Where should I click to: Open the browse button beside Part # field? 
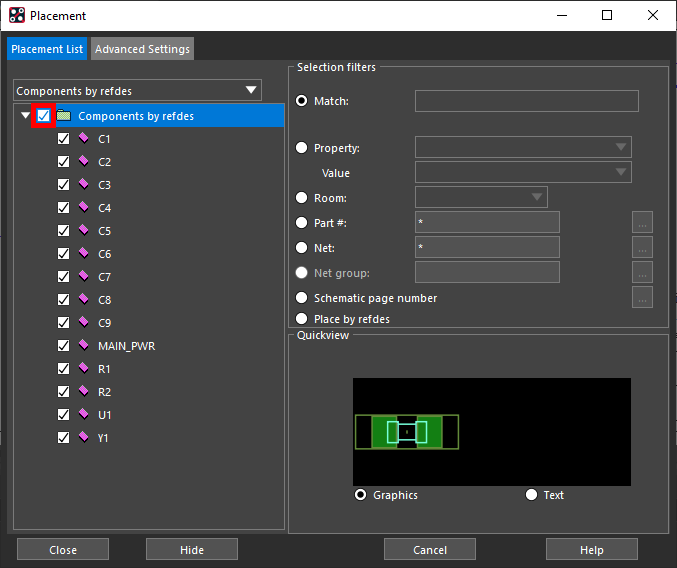pyautogui.click(x=642, y=222)
